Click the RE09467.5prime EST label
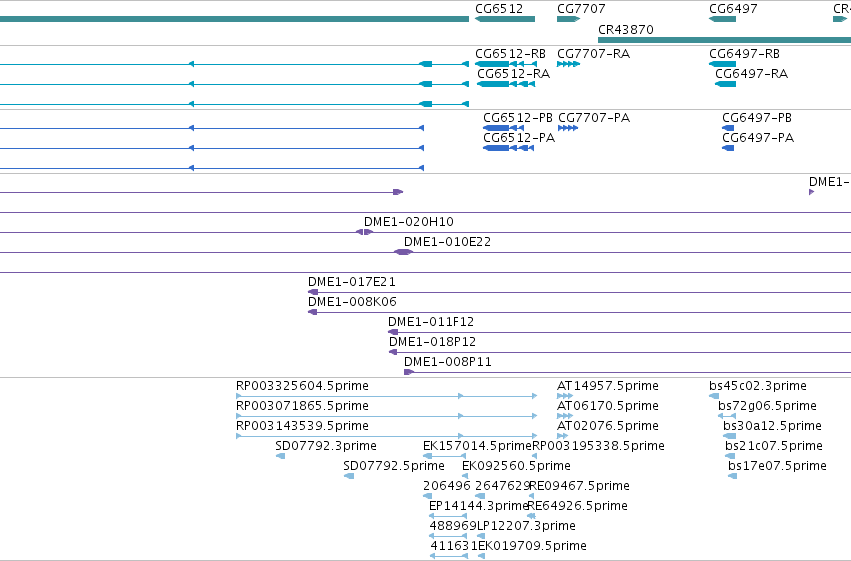The width and height of the screenshot is (851, 561). [580, 486]
